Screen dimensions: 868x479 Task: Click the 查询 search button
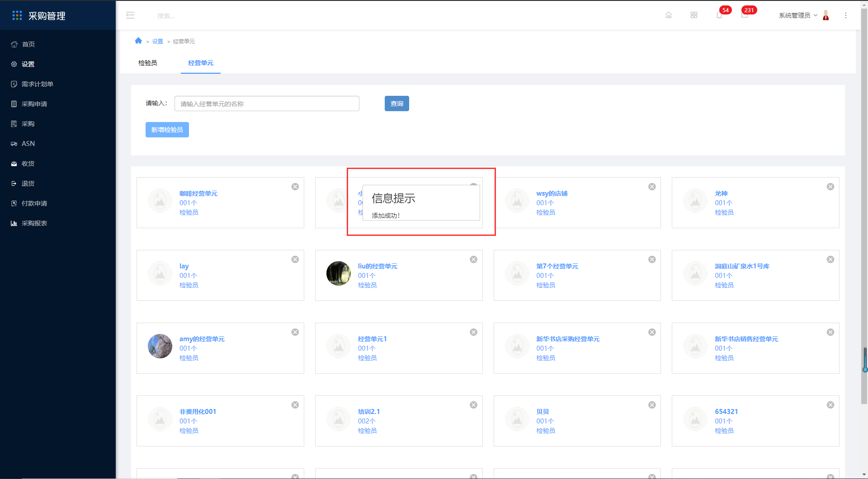(397, 103)
